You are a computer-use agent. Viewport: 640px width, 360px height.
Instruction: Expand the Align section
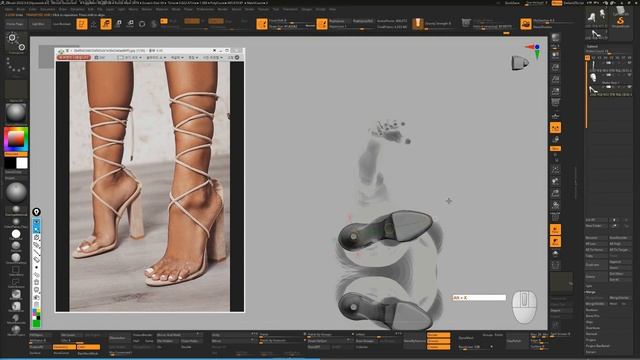pos(590,322)
